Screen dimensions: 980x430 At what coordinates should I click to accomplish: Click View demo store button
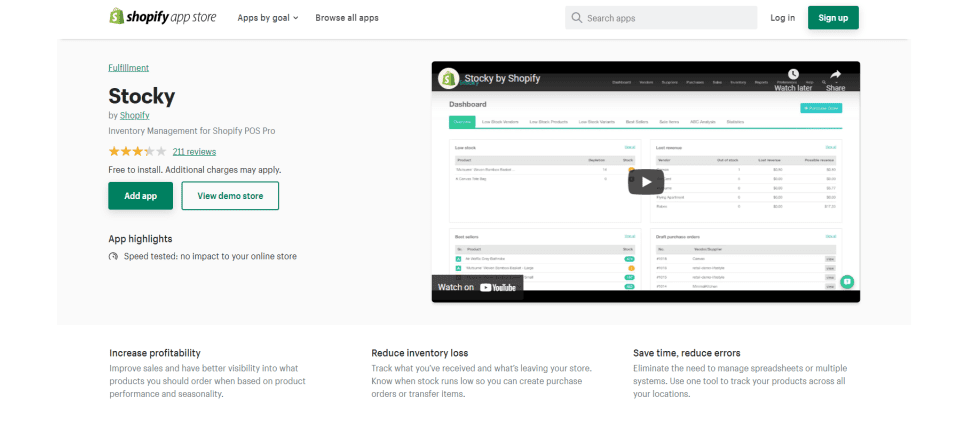[230, 196]
